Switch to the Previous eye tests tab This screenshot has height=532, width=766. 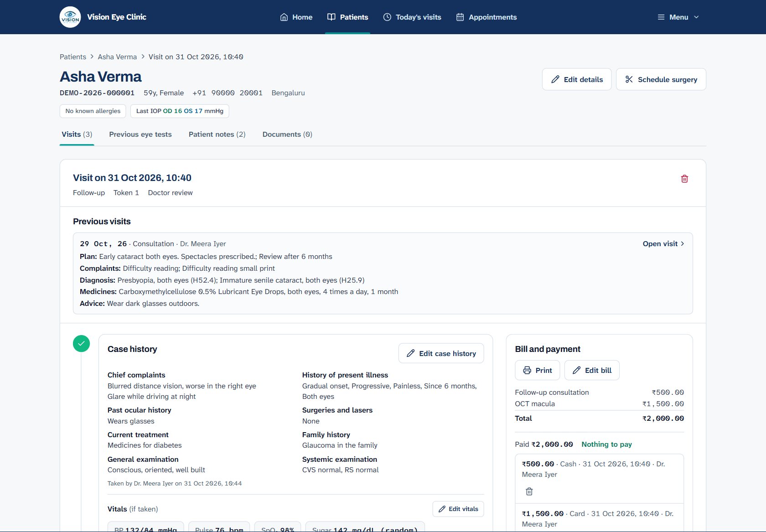point(140,134)
